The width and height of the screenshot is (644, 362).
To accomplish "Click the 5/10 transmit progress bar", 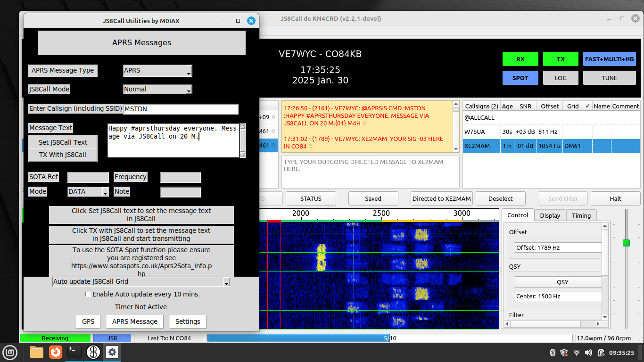I will (x=390, y=338).
